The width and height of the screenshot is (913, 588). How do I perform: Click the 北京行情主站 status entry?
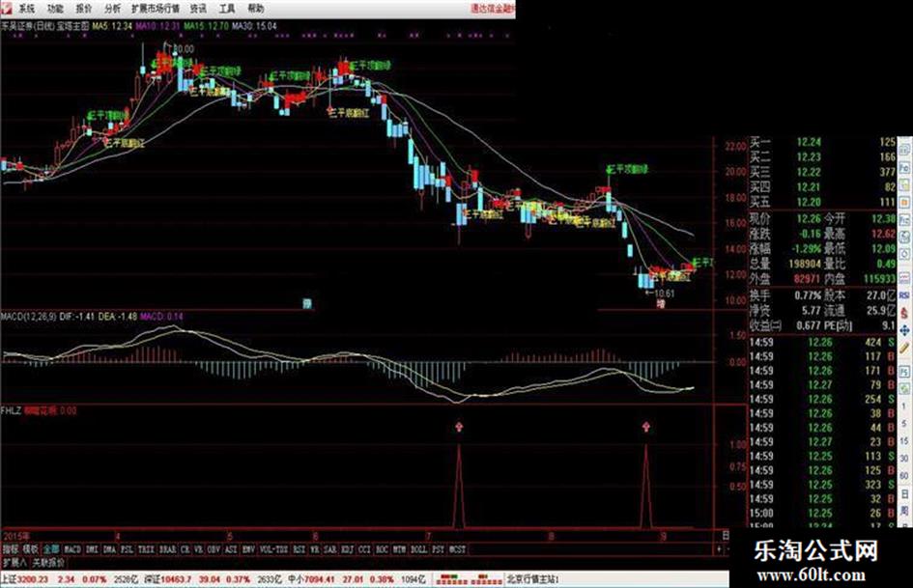pyautogui.click(x=532, y=579)
